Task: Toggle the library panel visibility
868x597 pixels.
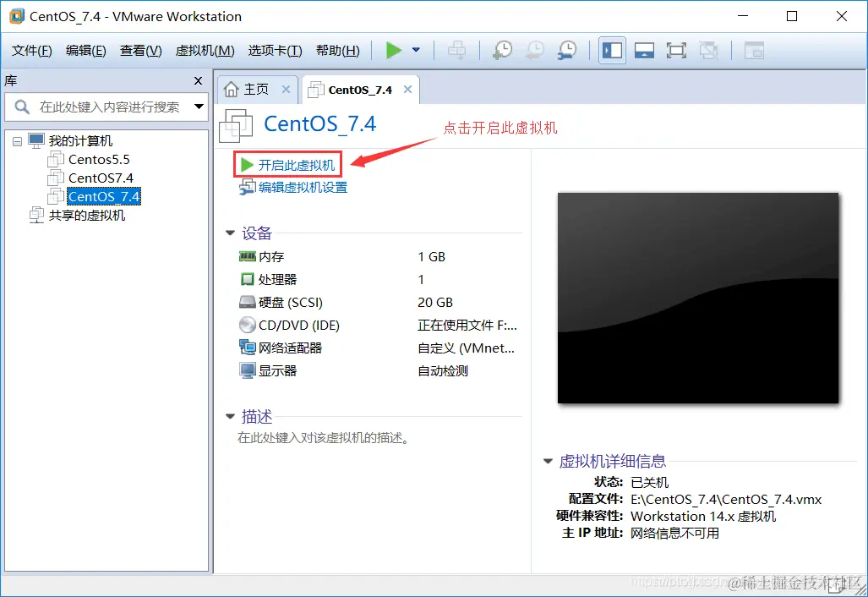Action: (612, 50)
